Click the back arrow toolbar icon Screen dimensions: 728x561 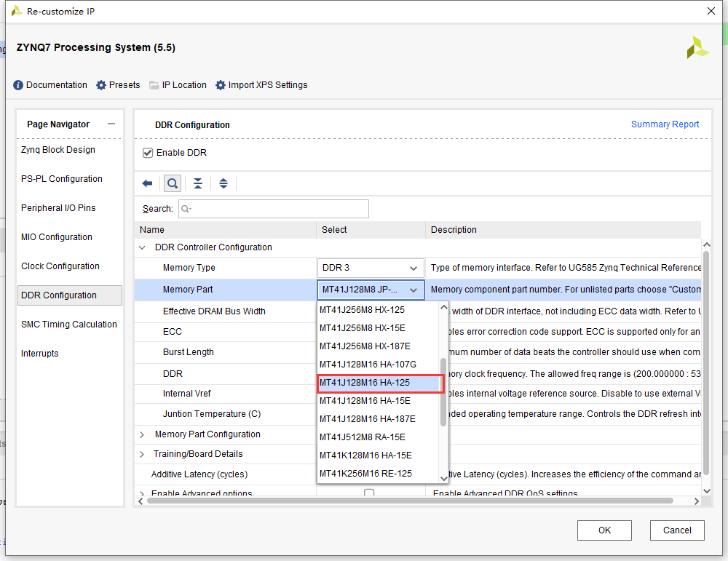pos(147,183)
